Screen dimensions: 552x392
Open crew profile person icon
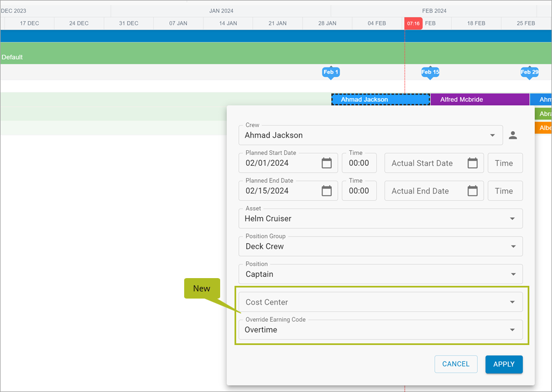513,135
